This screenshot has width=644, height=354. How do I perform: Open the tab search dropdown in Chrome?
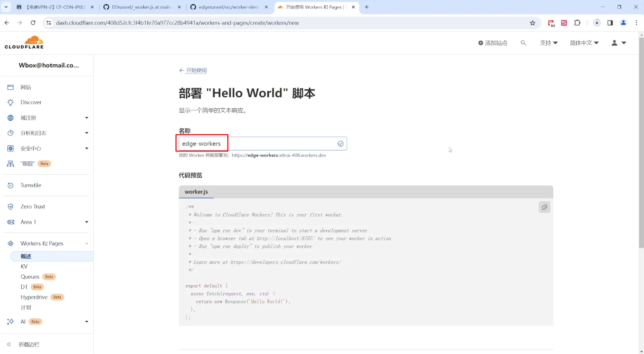click(6, 7)
